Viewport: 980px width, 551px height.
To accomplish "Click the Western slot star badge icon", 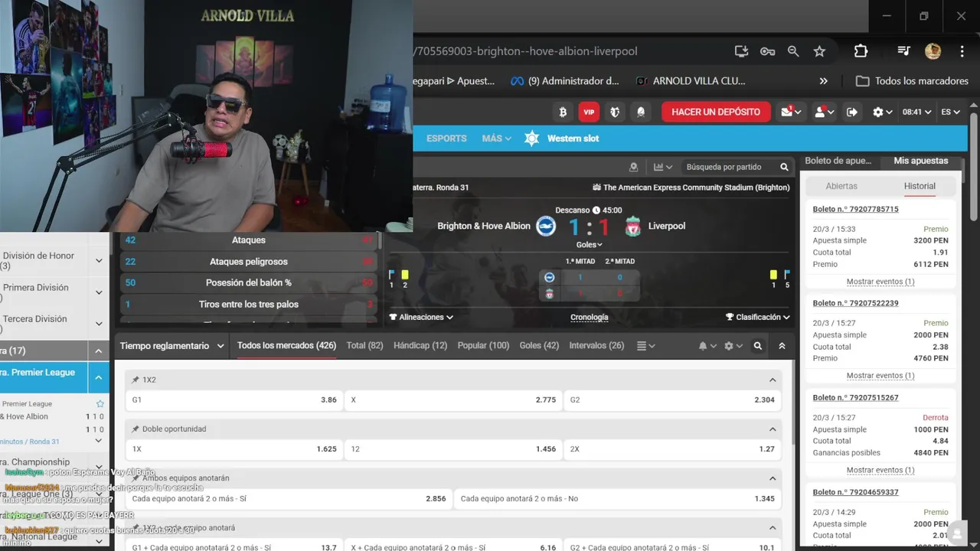I will (x=531, y=139).
